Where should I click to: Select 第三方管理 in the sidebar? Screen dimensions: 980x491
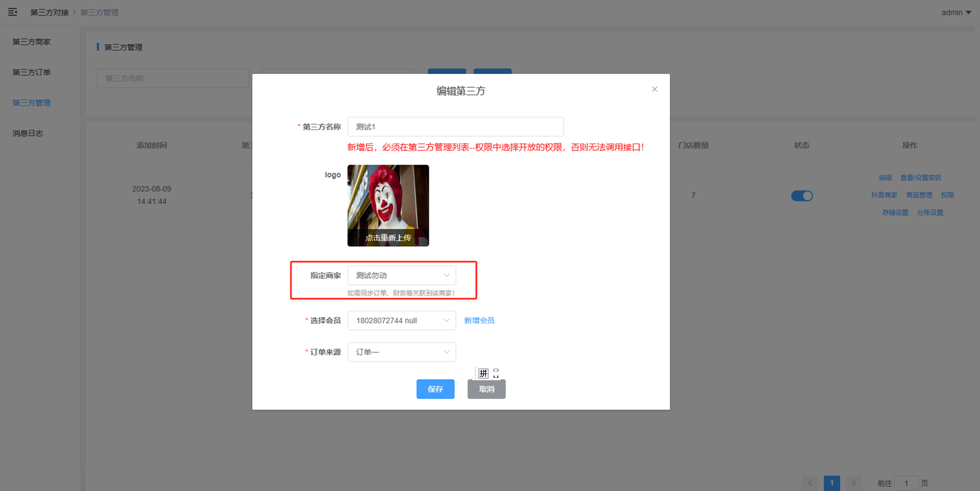click(x=32, y=103)
